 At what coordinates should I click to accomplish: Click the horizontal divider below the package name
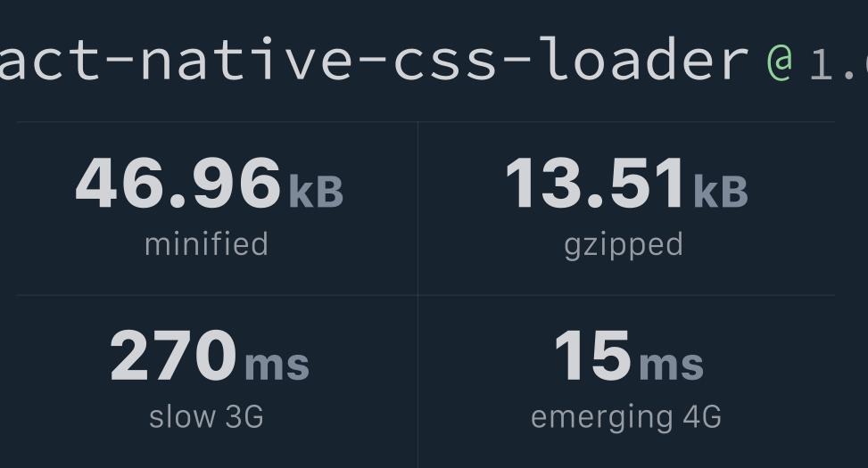coord(426,122)
